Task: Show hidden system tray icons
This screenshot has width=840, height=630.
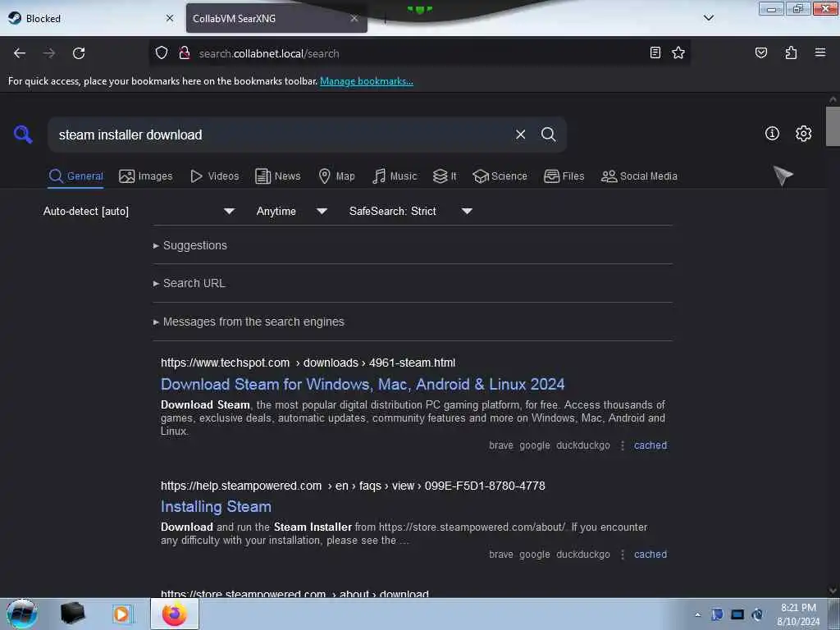Action: coord(697,614)
